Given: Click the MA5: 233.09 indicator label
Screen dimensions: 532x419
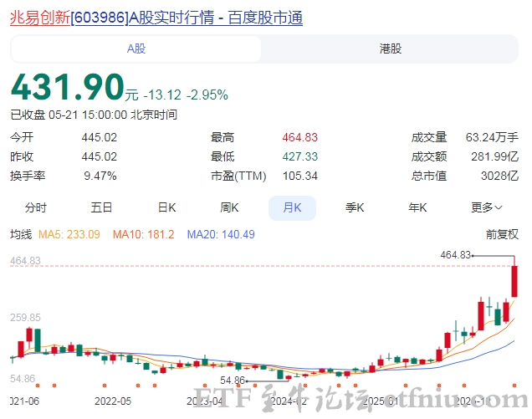Looking at the screenshot, I should coord(69,234).
